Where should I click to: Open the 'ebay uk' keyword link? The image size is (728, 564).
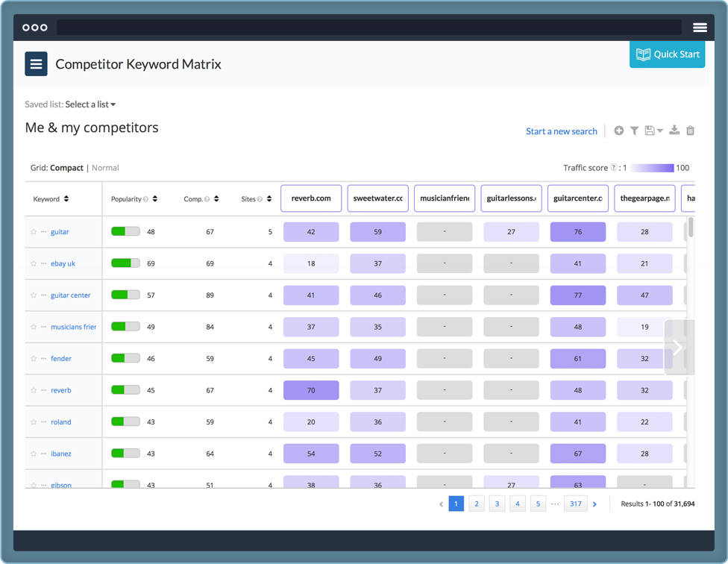pos(63,263)
